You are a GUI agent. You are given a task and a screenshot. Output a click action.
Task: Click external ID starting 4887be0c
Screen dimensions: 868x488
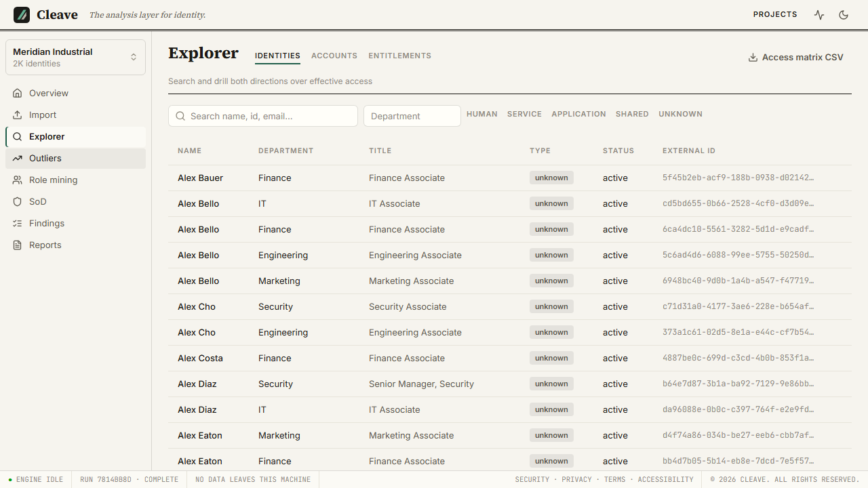(x=738, y=359)
